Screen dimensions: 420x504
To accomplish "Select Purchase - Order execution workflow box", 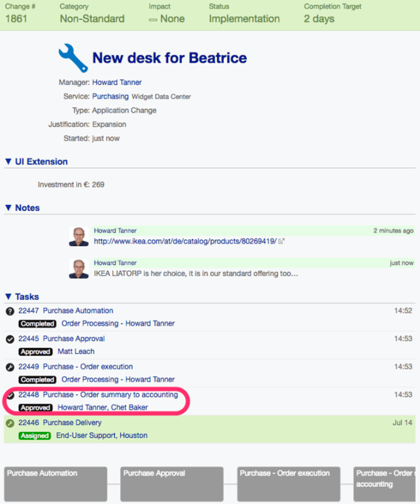I will (289, 484).
